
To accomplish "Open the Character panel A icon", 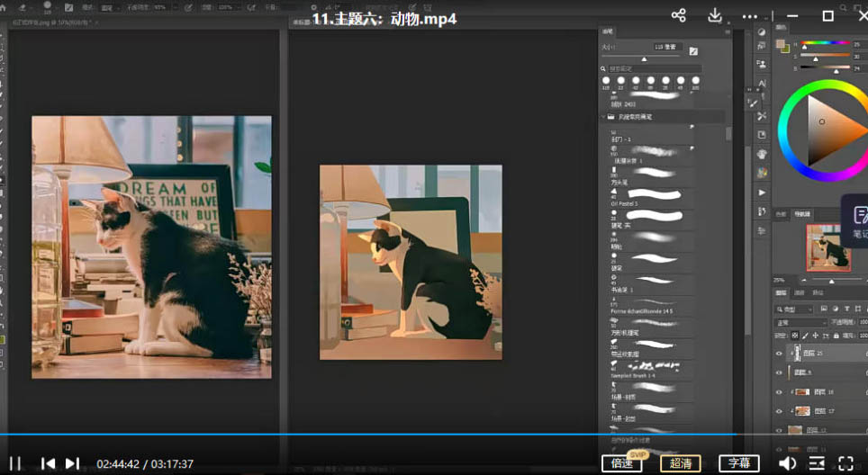I will click(762, 83).
